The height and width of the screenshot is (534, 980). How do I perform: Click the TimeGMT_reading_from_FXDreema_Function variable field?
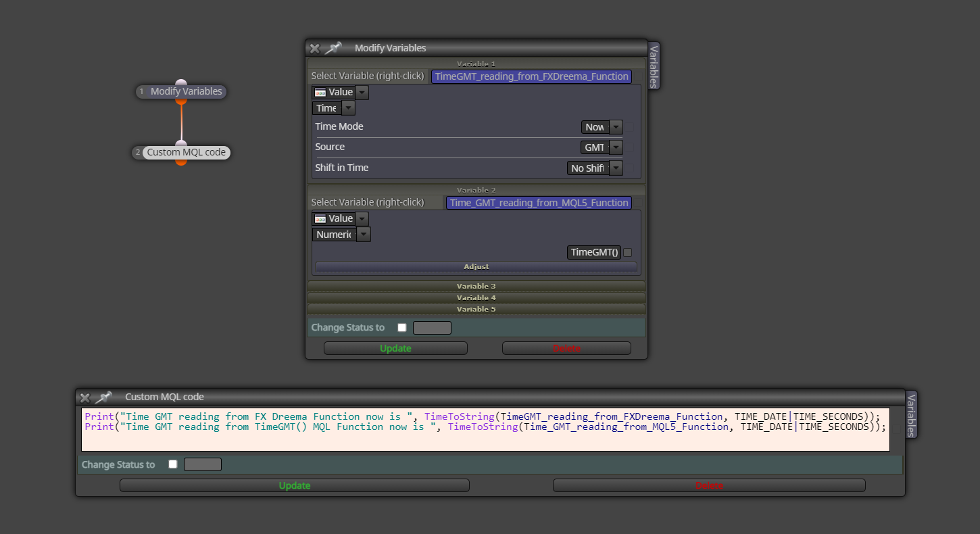[x=531, y=76]
